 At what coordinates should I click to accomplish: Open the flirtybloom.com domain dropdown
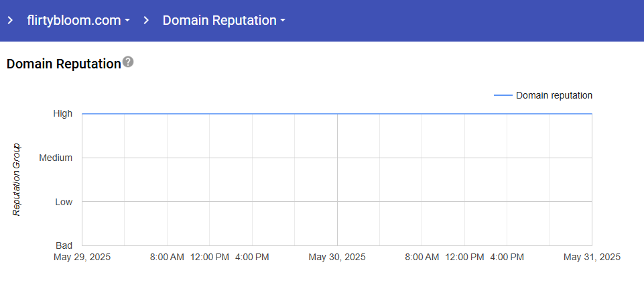click(74, 20)
